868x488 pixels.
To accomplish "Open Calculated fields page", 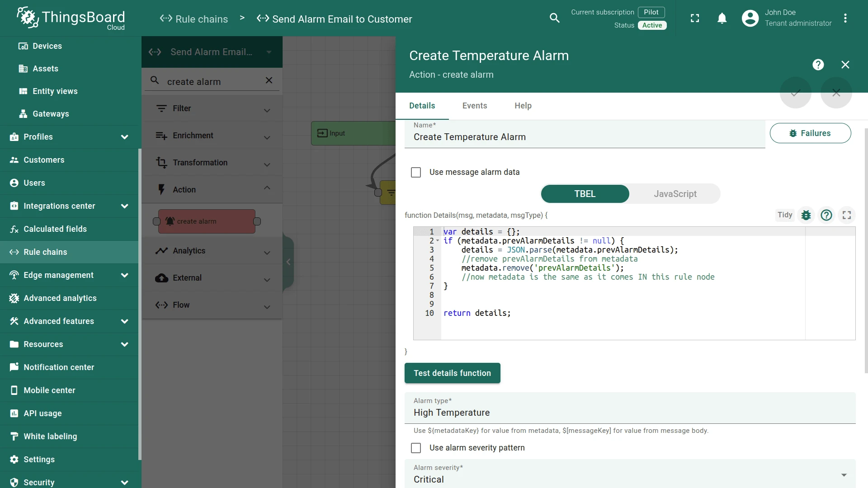I will (69, 229).
